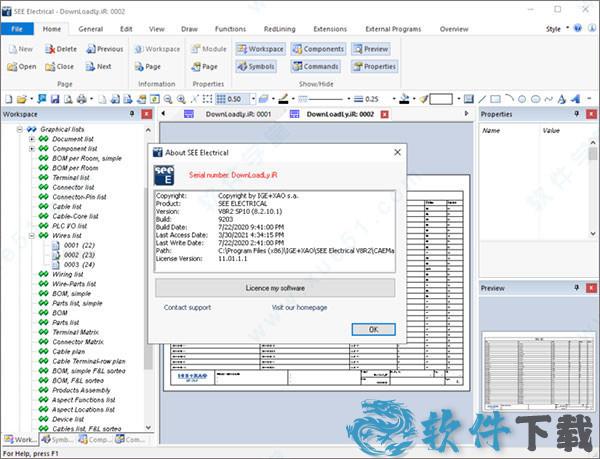Toggle Workspace pane in Show/Hide group
This screenshot has width=600, height=459.
pyautogui.click(x=260, y=49)
